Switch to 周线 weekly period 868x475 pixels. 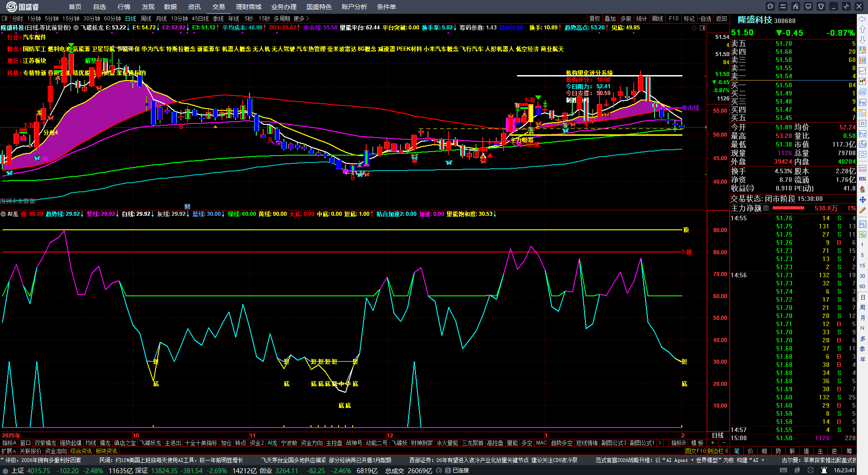[x=146, y=19]
